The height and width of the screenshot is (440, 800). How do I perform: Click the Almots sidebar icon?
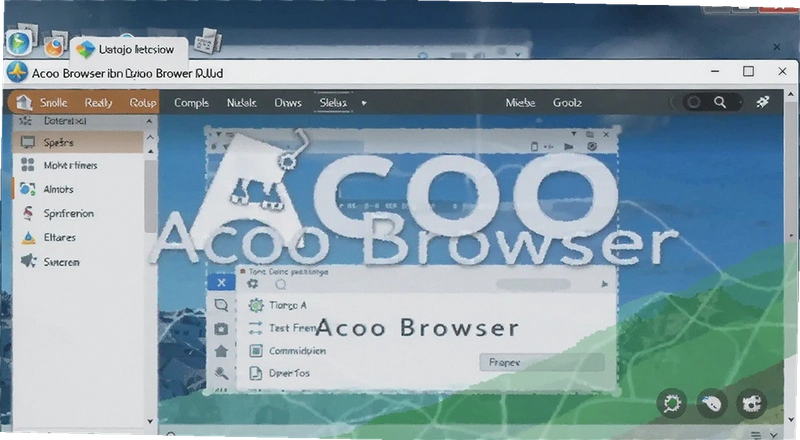[28, 189]
